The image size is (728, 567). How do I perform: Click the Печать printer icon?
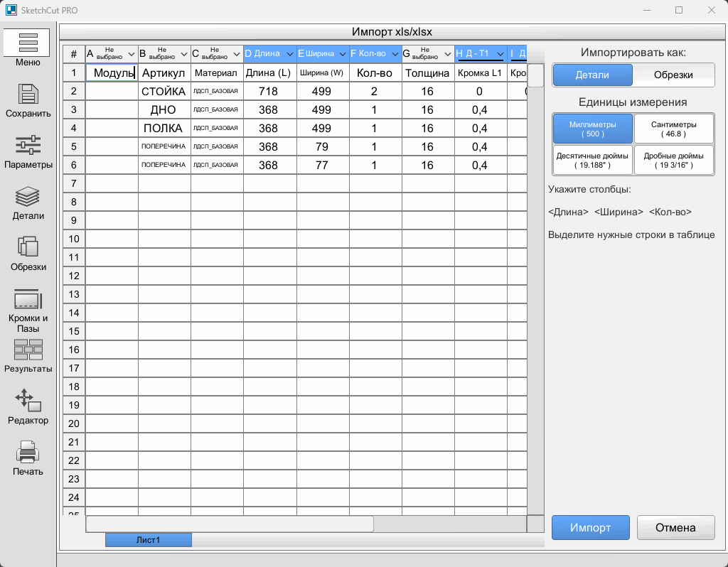point(28,451)
